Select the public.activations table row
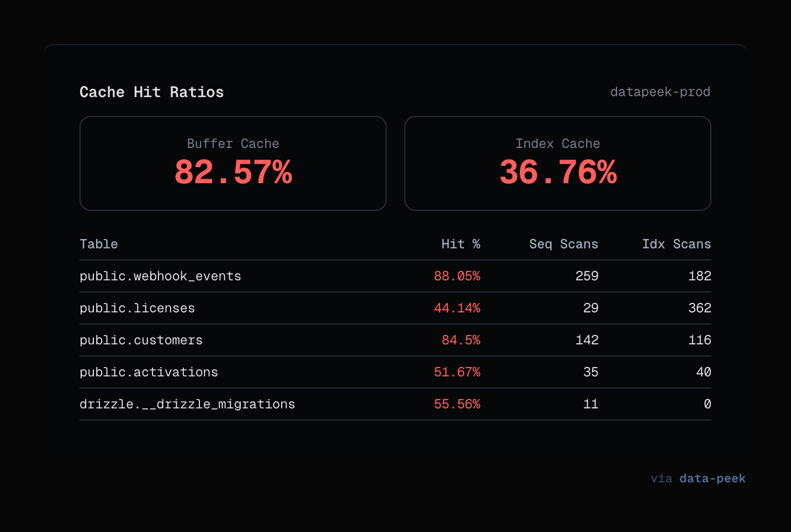The height and width of the screenshot is (532, 791). 149,372
